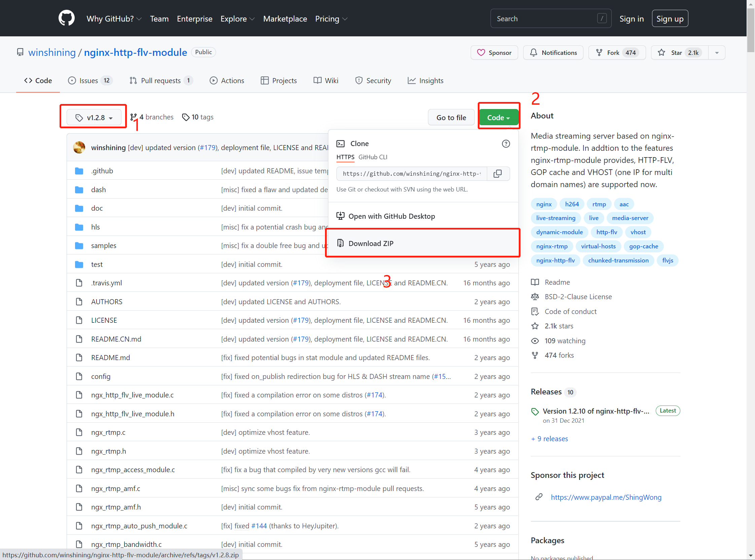Viewport: 755px width, 560px height.
Task: Click the Notifications bell button
Action: coord(553,53)
